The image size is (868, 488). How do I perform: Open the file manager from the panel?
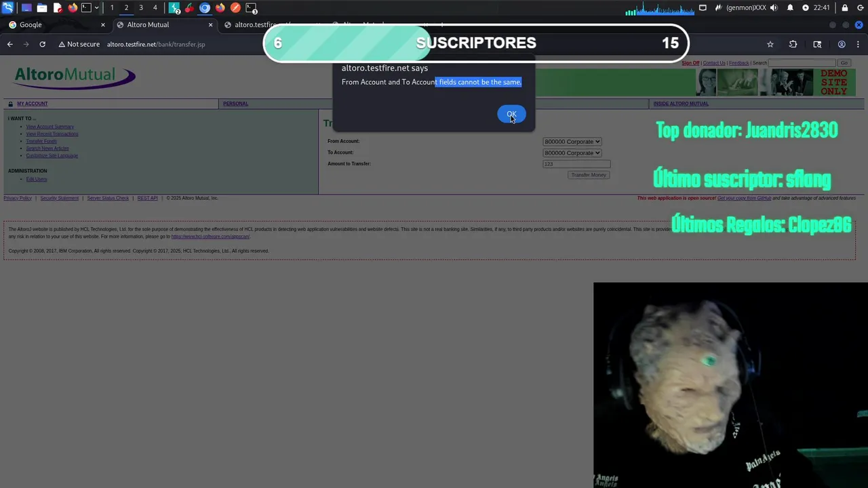coord(42,8)
